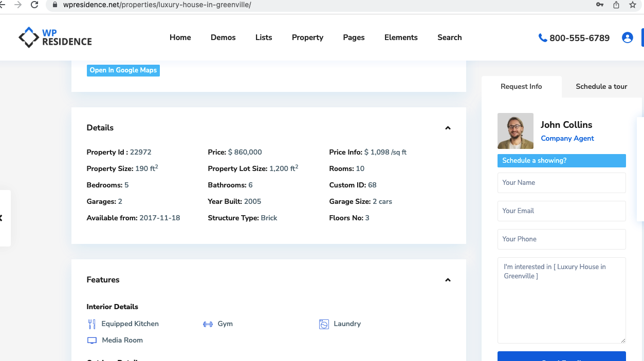Viewport: 644px width, 361px height.
Task: Open the Elements menu
Action: [401, 37]
